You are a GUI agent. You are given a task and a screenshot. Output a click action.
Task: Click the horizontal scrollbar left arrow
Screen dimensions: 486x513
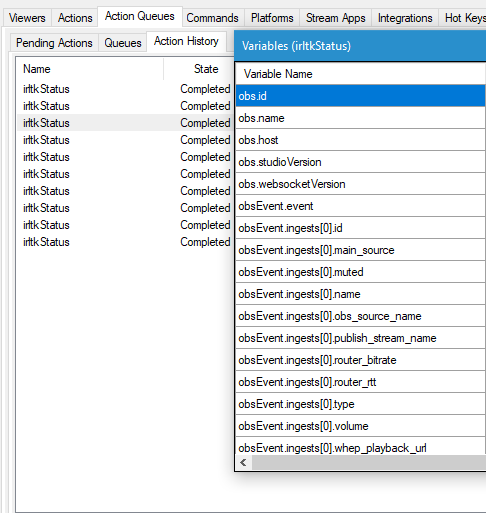point(244,463)
